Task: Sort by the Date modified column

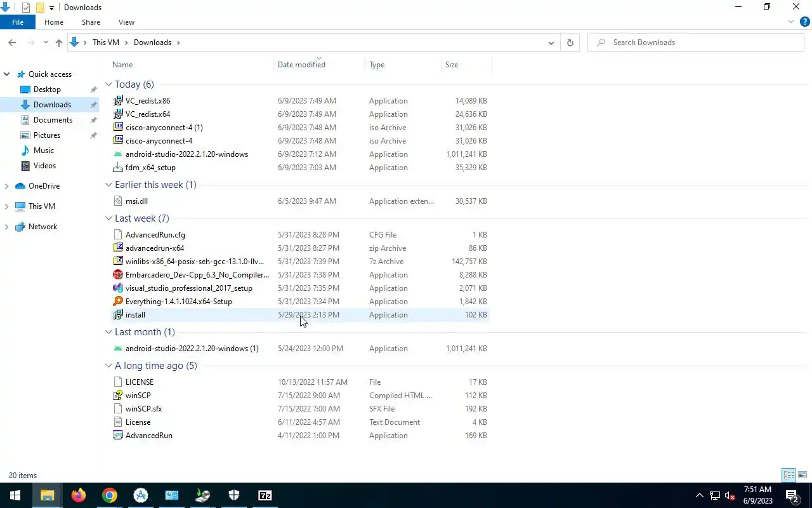Action: [x=320, y=65]
